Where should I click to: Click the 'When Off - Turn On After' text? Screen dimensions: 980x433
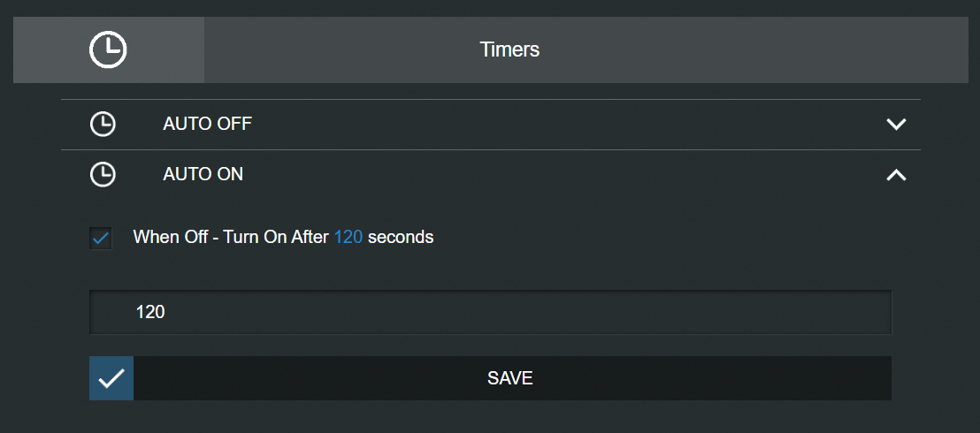[x=231, y=238]
